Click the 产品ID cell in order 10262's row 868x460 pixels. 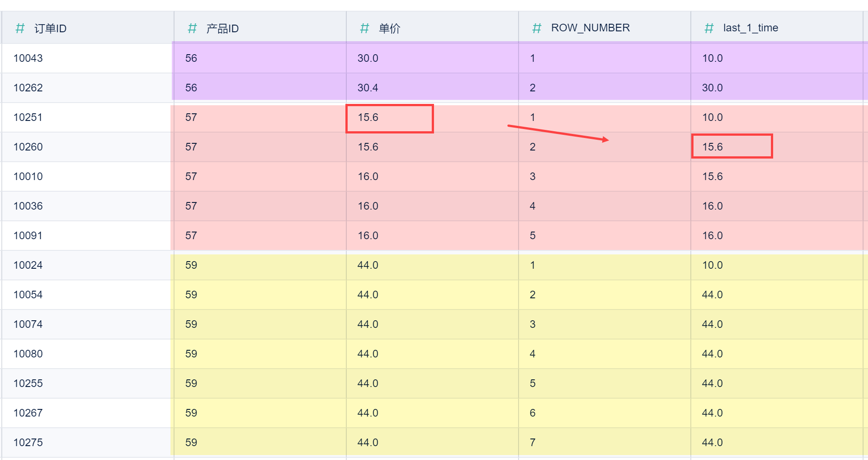point(191,88)
